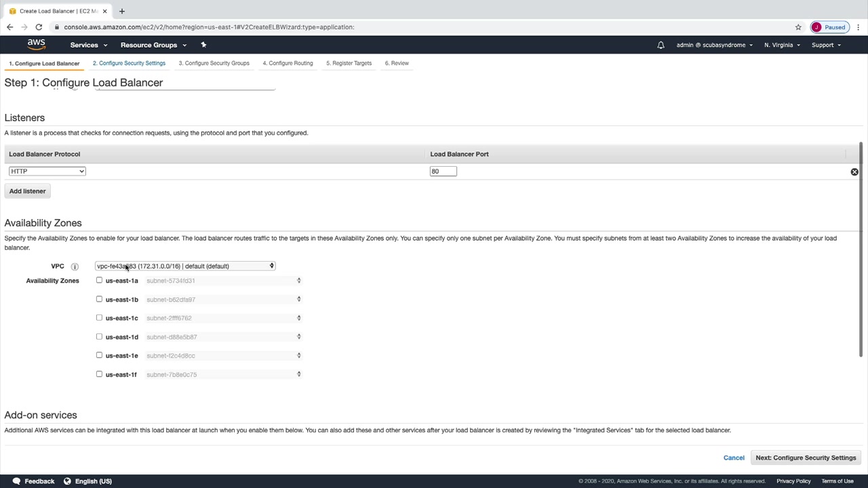This screenshot has width=868, height=488.
Task: Open subnet dropdown for us-east-1d
Action: click(224, 337)
